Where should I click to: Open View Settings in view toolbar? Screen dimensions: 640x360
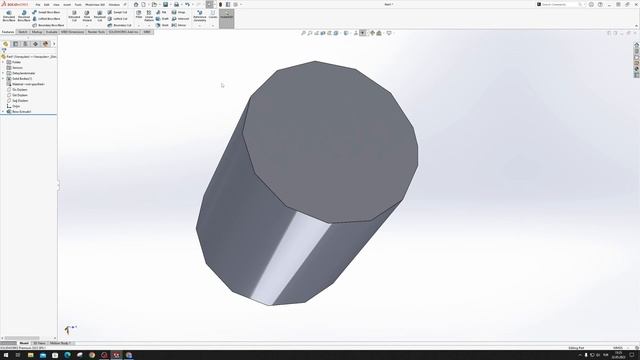click(389, 33)
